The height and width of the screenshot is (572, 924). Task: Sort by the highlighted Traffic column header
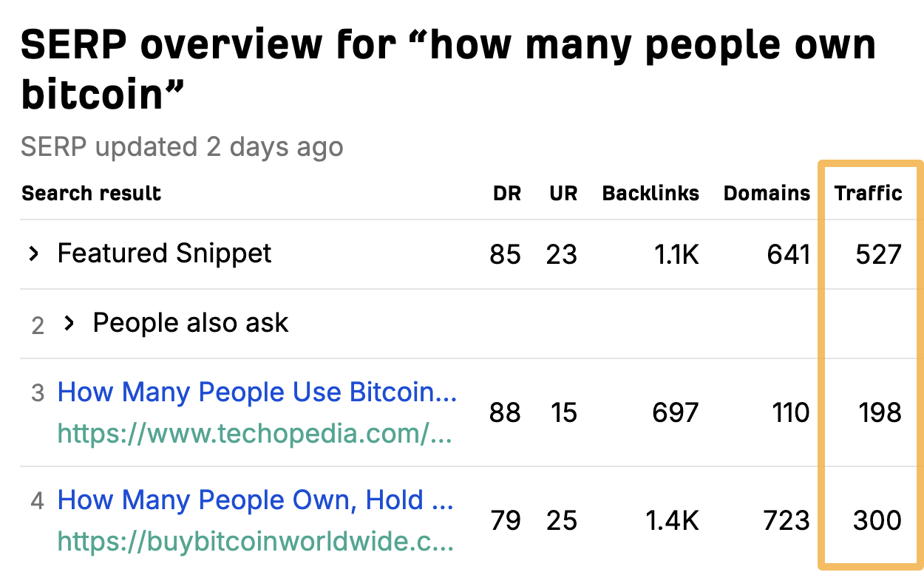coord(869,193)
